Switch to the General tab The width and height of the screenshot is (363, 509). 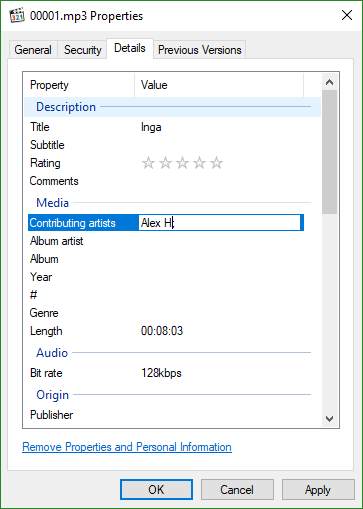[x=33, y=50]
